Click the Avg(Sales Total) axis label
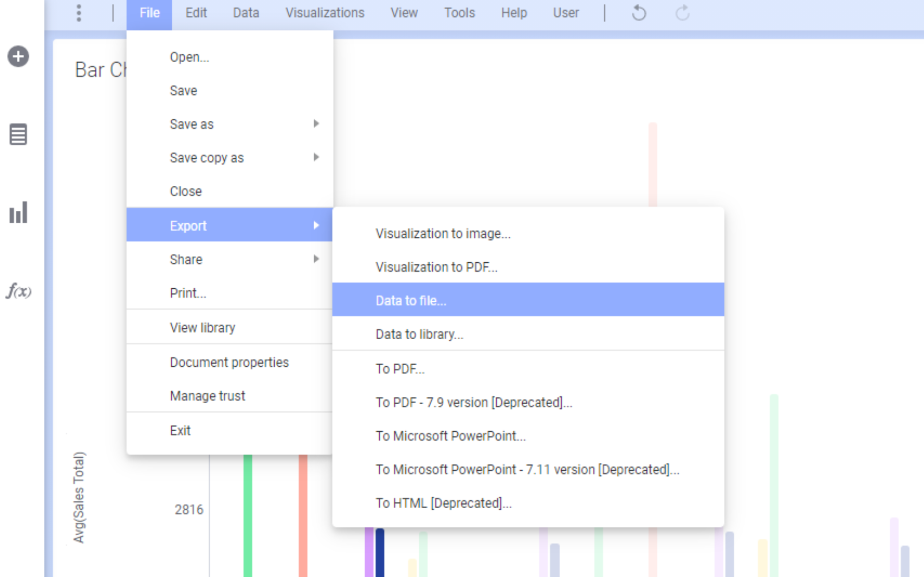 [x=79, y=497]
